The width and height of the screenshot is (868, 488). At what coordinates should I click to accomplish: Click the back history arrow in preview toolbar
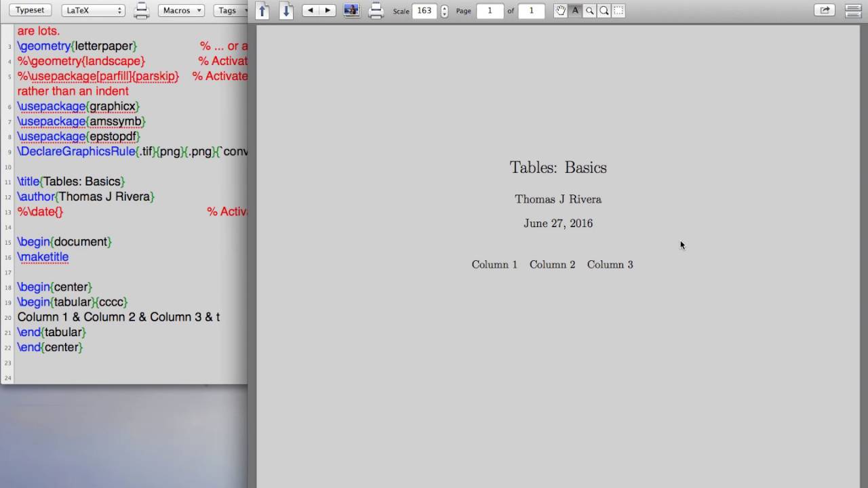311,10
